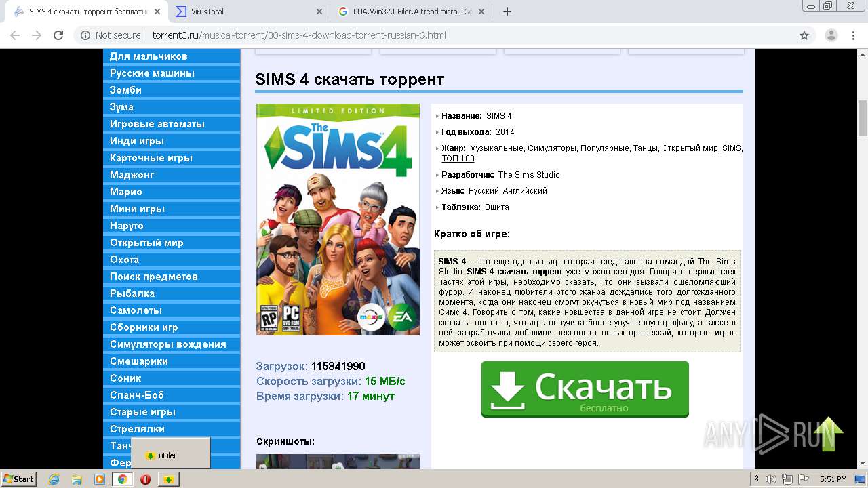Click the page vertical scrollbar thumb
The width and height of the screenshot is (868, 488).
point(862,118)
